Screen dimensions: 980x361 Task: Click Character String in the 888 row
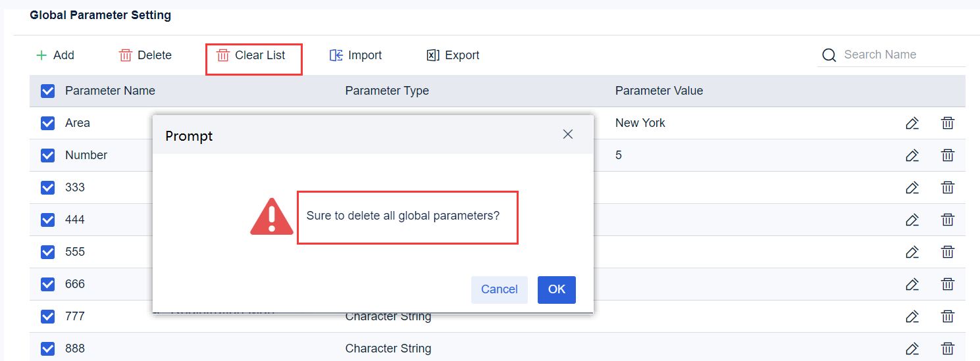tap(388, 349)
